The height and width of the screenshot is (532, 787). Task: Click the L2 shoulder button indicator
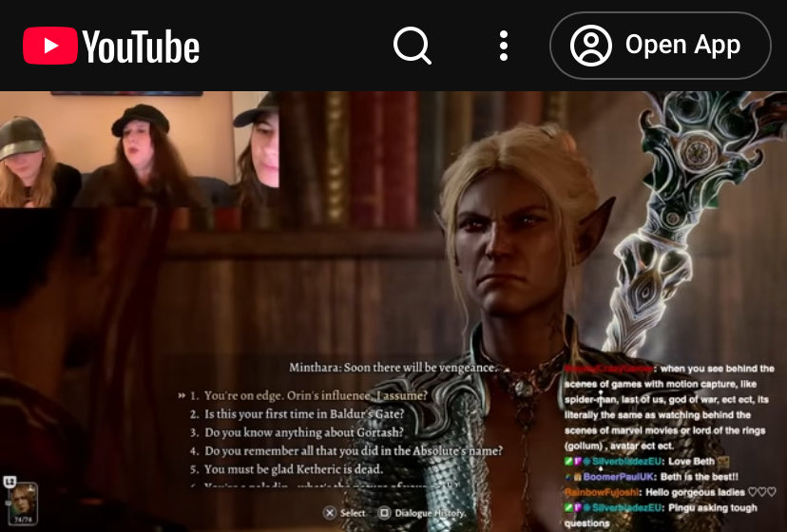click(x=10, y=482)
